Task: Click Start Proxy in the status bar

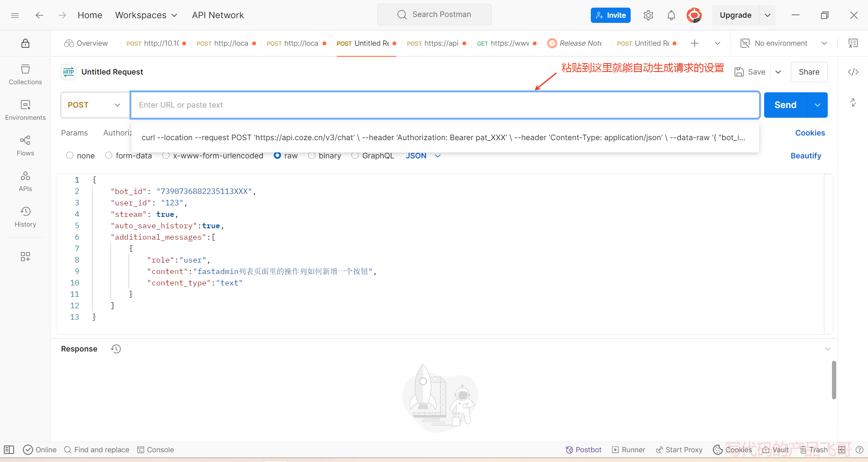Action: pos(679,450)
